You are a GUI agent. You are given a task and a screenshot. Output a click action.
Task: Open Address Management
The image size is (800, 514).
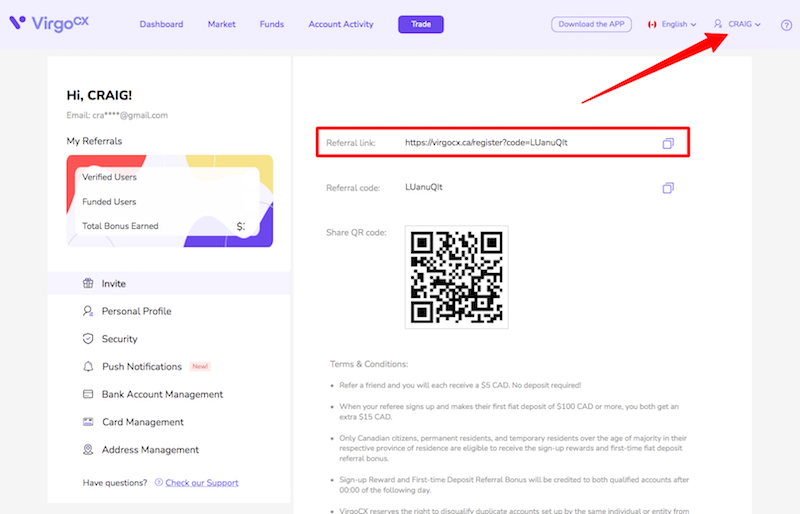tap(151, 450)
